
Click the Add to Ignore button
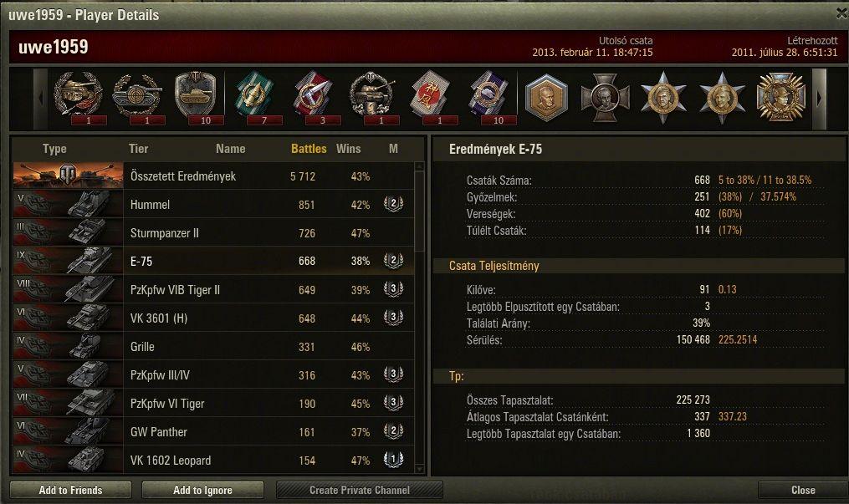tap(202, 490)
